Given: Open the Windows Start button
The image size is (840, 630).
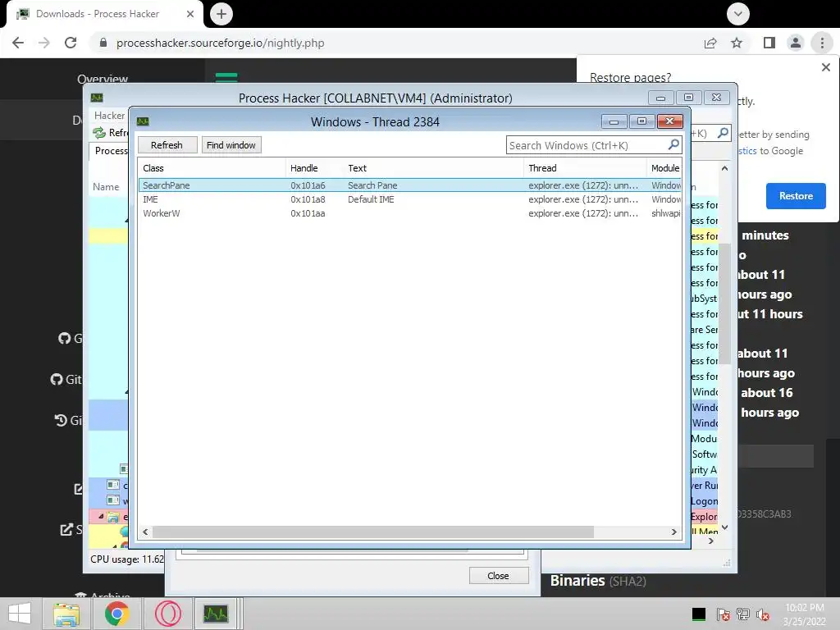Looking at the screenshot, I should [20, 614].
